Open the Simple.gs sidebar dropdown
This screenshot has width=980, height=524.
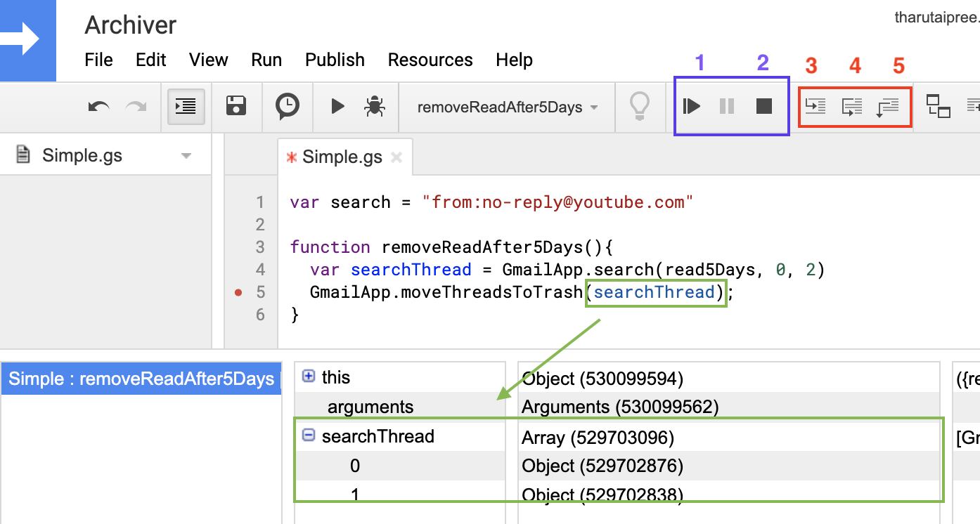click(186, 155)
